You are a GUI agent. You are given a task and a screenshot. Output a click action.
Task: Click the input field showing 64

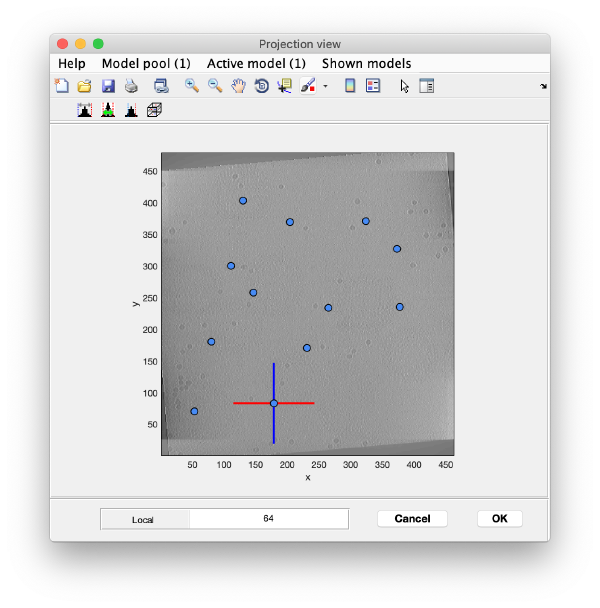point(268,519)
